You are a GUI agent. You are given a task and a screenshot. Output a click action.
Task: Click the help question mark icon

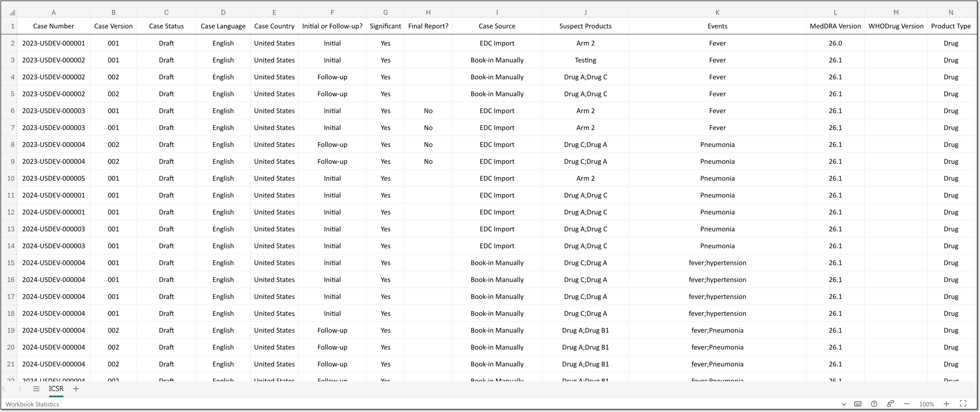[x=874, y=404]
